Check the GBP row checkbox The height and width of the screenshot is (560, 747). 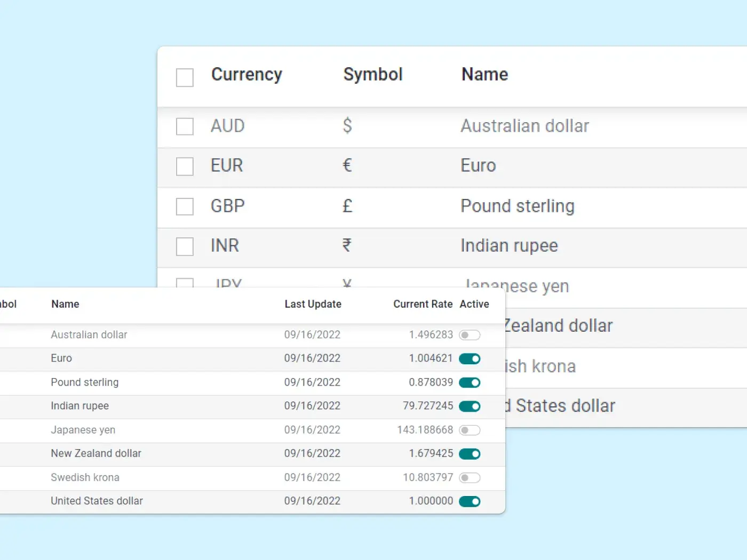[x=185, y=206]
